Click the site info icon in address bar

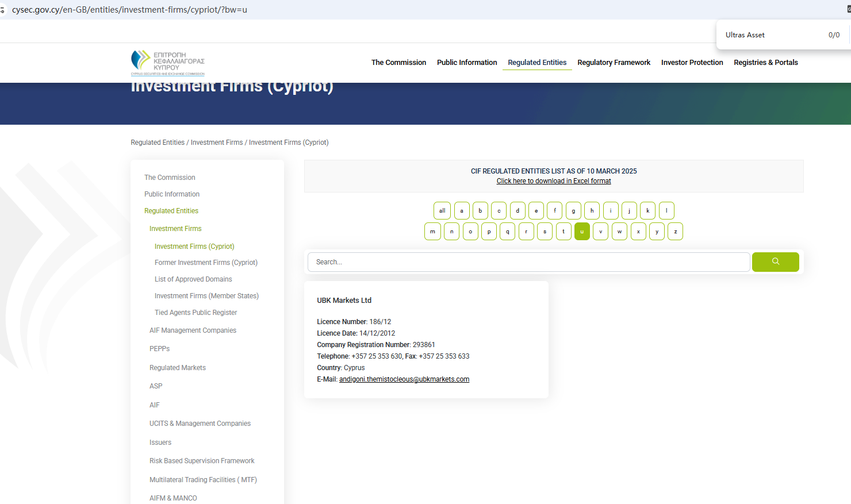[3, 10]
